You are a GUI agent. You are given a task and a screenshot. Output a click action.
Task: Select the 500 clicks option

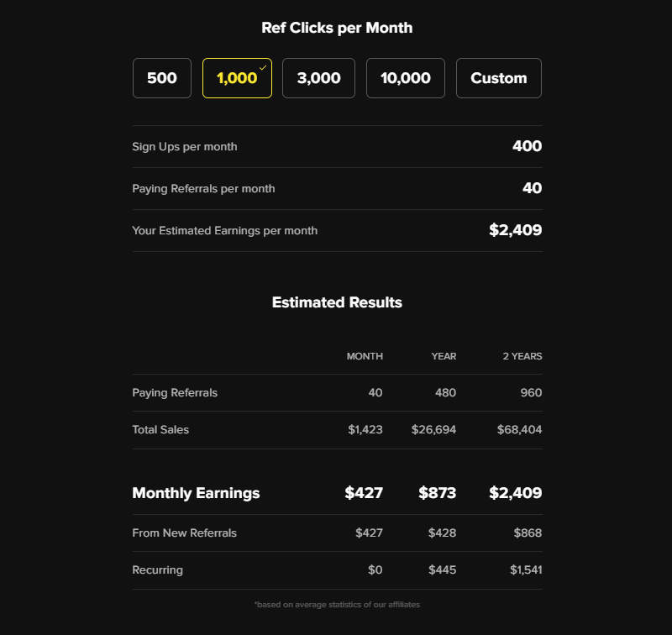click(x=161, y=77)
